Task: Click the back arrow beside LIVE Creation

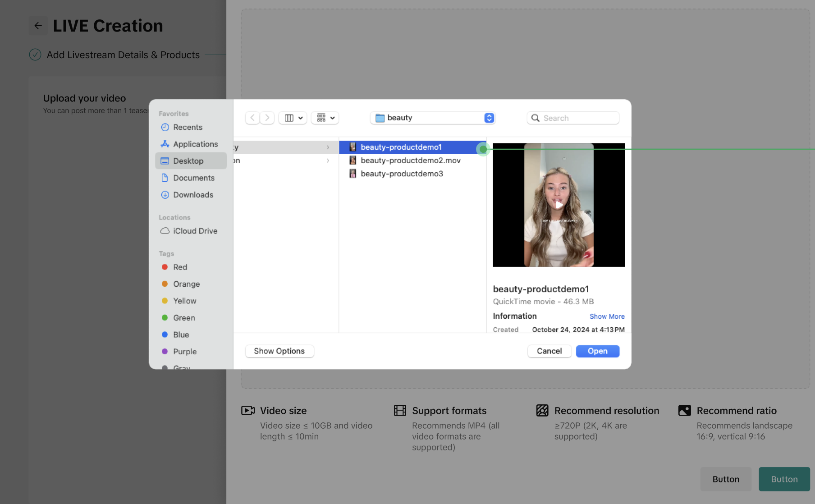Action: click(x=38, y=26)
